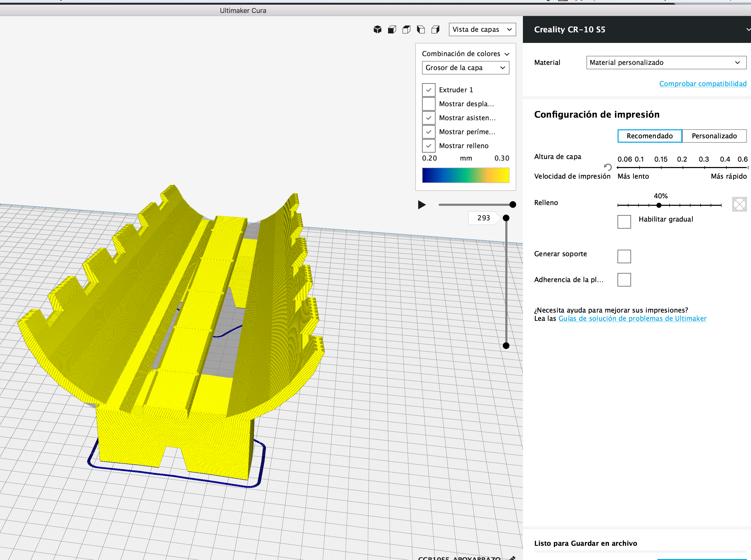The height and width of the screenshot is (560, 751).
Task: Enable Habilitar gradual infill checkbox
Action: click(624, 222)
